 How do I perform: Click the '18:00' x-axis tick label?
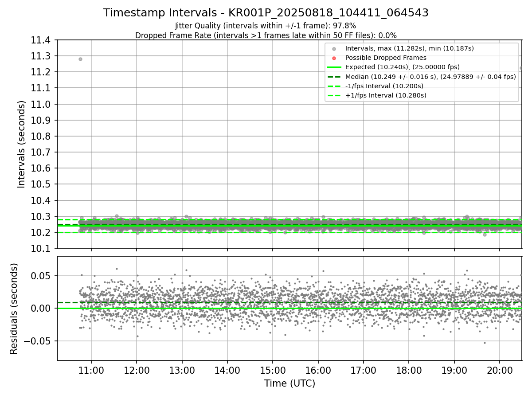(409, 370)
